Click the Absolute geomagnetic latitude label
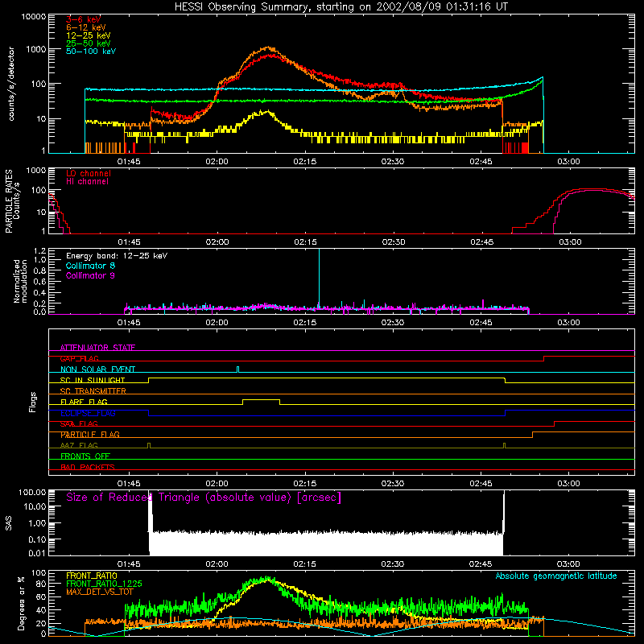 click(x=556, y=576)
